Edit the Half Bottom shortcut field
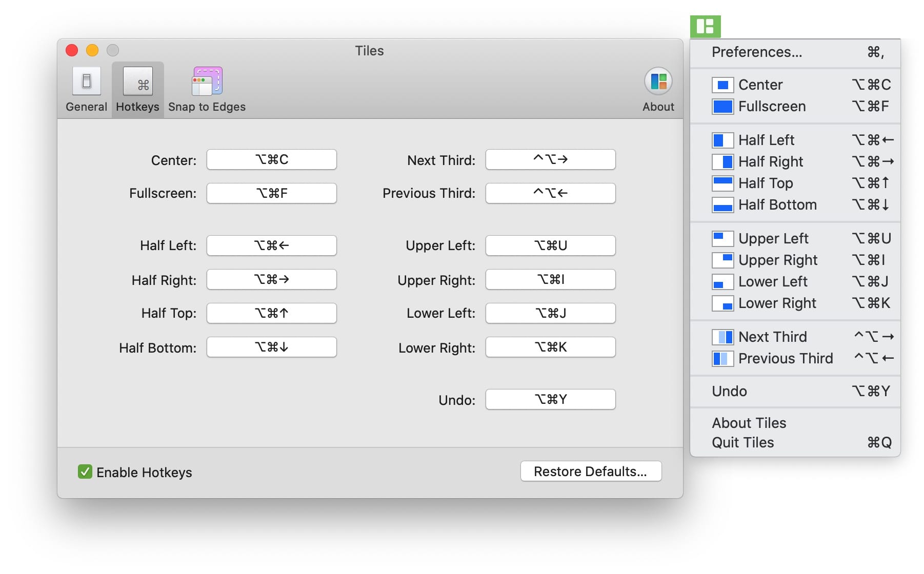Screen dimensions: 924x574 click(x=271, y=347)
